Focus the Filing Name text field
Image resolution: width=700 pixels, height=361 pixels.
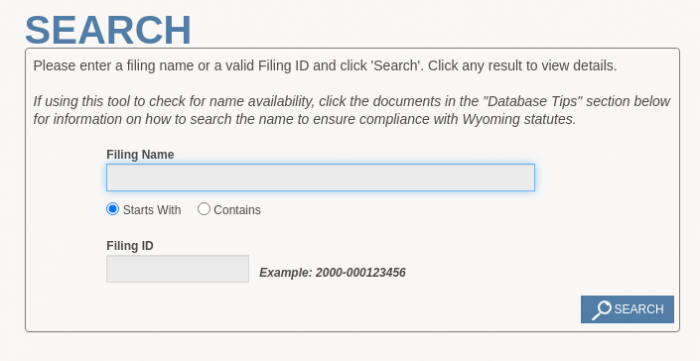click(320, 178)
